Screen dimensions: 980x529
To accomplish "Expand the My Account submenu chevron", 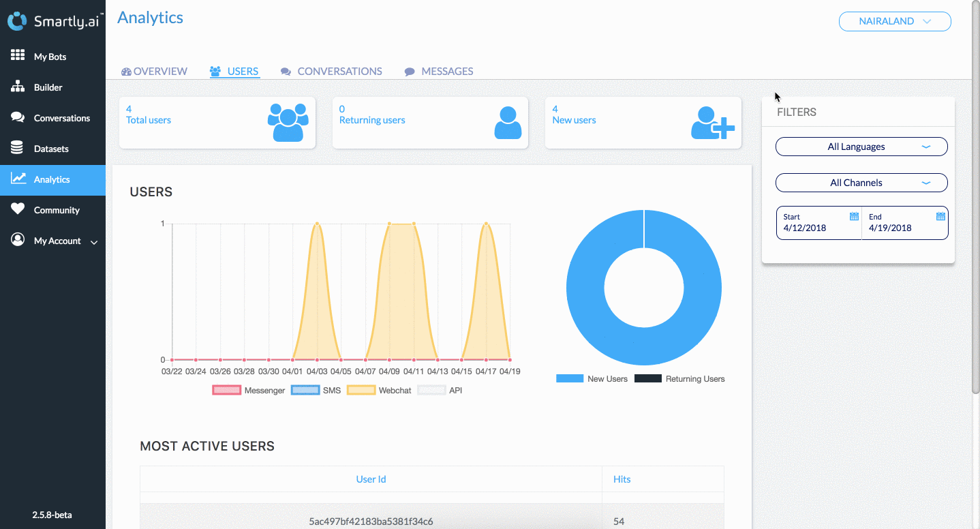I will pos(94,242).
